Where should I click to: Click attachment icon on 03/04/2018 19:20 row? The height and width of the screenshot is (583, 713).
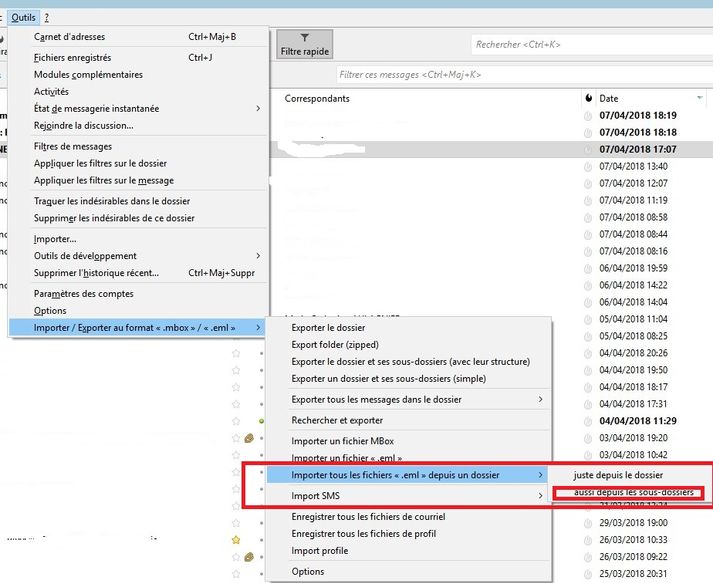[x=249, y=438]
